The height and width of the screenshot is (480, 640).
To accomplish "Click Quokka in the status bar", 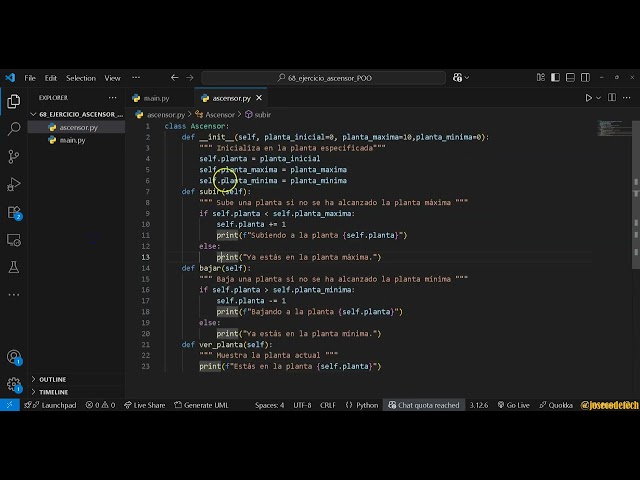I will (556, 405).
